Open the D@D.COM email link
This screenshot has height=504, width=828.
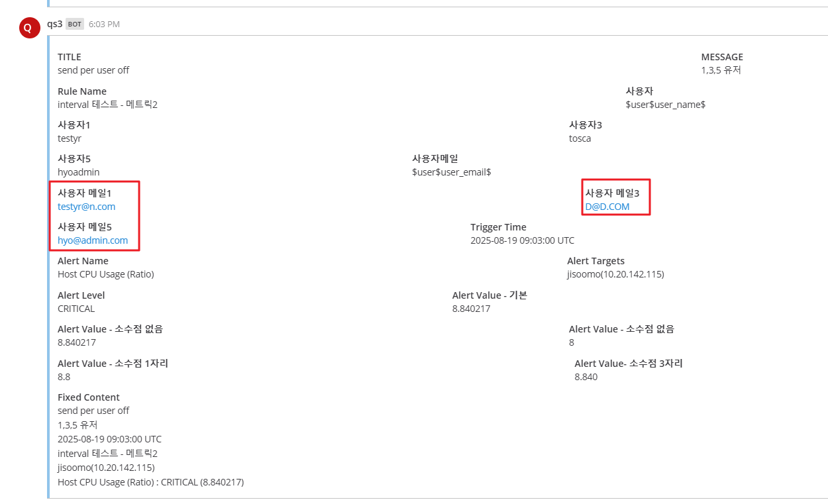[x=607, y=207]
